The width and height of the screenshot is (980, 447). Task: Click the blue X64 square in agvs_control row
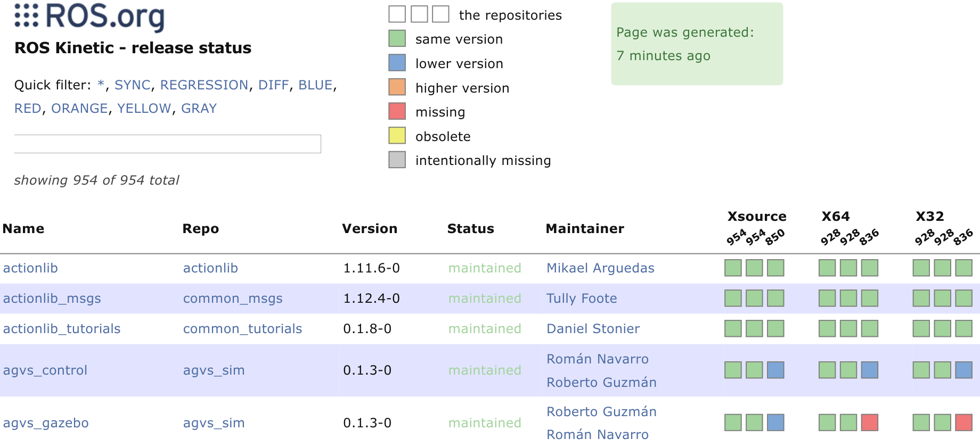[869, 370]
